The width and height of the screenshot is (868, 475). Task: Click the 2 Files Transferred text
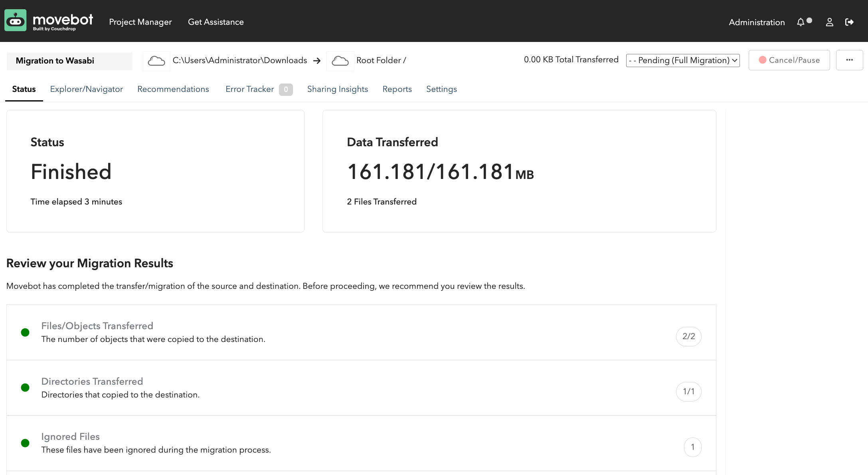point(382,202)
